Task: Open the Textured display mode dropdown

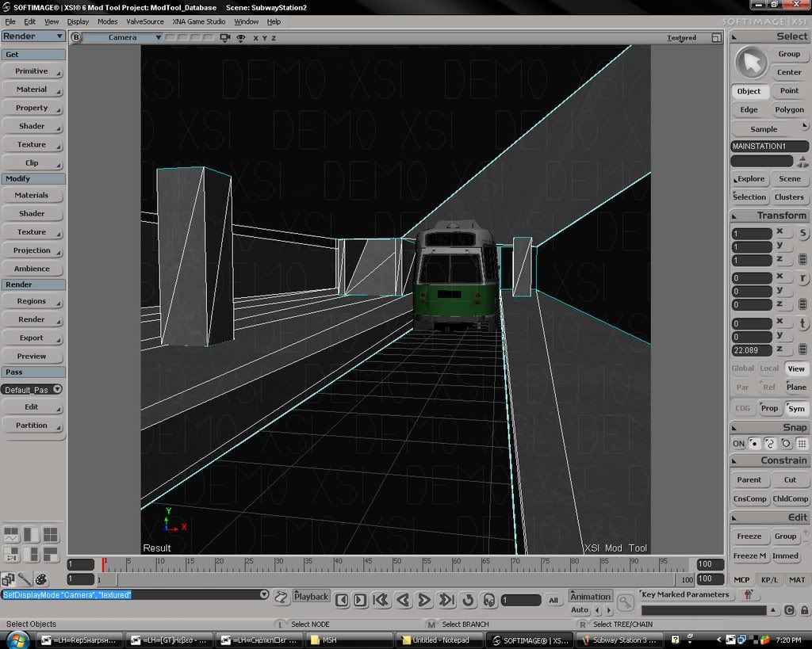Action: click(x=681, y=38)
